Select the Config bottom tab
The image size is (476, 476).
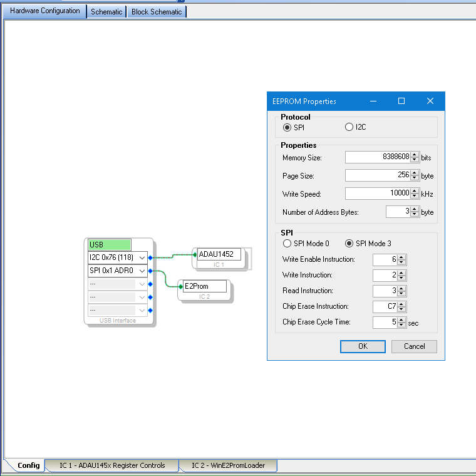[x=28, y=465]
